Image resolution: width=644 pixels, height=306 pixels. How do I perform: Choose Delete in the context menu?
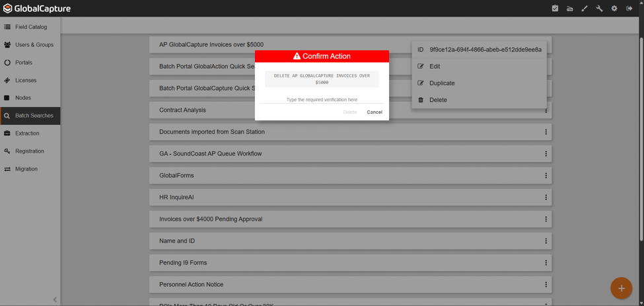coord(479,100)
